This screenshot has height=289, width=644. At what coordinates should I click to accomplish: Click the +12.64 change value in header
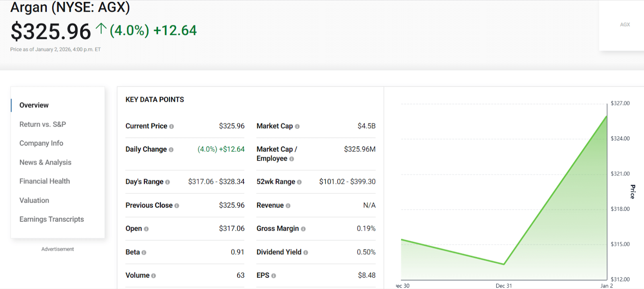175,30
